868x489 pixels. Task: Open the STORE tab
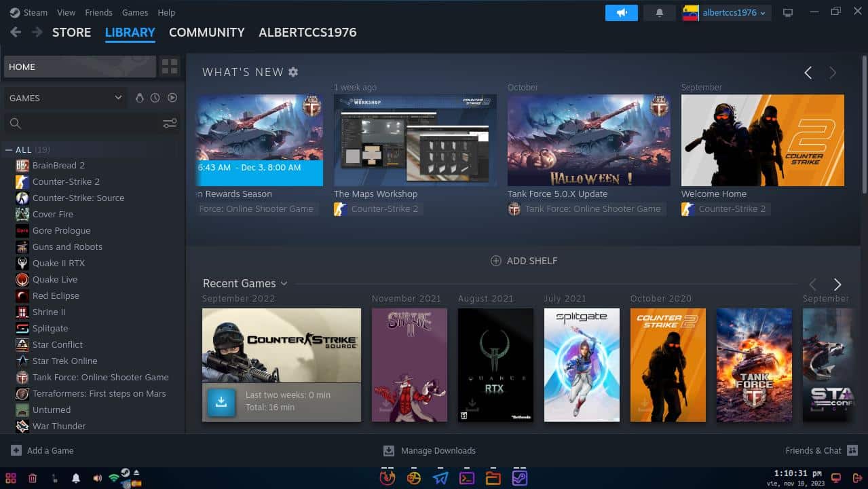(x=71, y=32)
